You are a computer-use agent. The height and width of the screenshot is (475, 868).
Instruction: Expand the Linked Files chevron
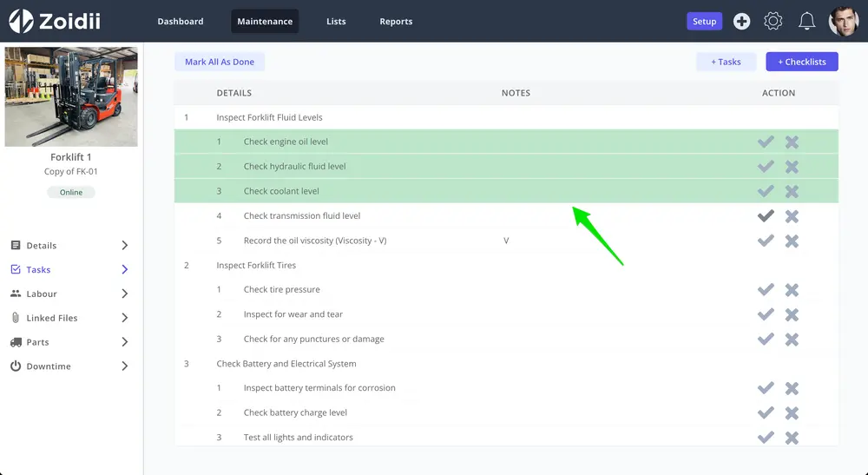124,318
